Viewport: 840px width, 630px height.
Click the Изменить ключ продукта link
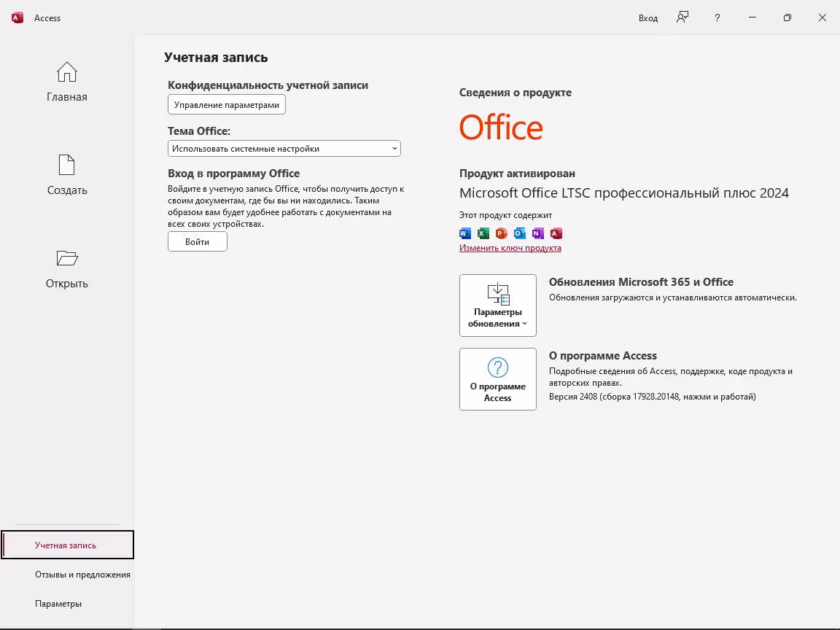[510, 248]
